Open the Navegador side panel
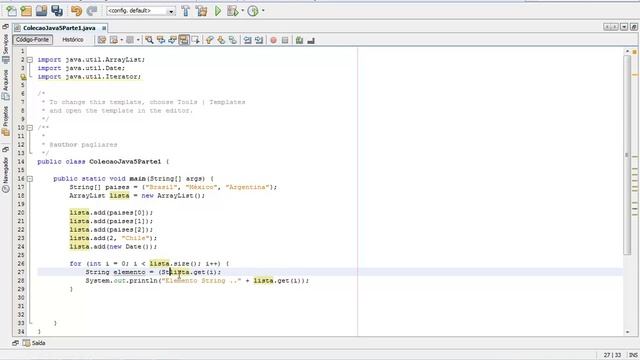The height and width of the screenshot is (360, 640). click(x=5, y=175)
